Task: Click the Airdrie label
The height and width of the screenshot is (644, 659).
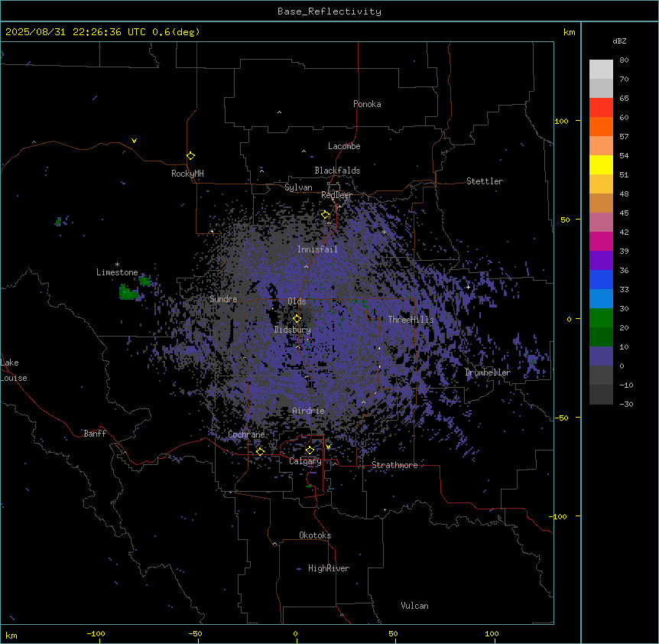Action: (x=309, y=411)
